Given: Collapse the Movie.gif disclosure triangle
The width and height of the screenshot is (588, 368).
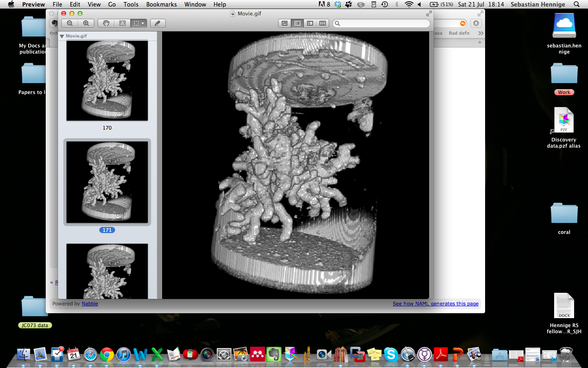Looking at the screenshot, I should [62, 36].
